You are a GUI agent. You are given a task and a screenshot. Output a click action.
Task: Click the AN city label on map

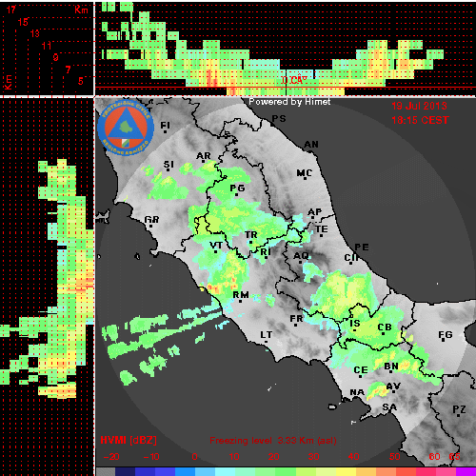point(311,145)
